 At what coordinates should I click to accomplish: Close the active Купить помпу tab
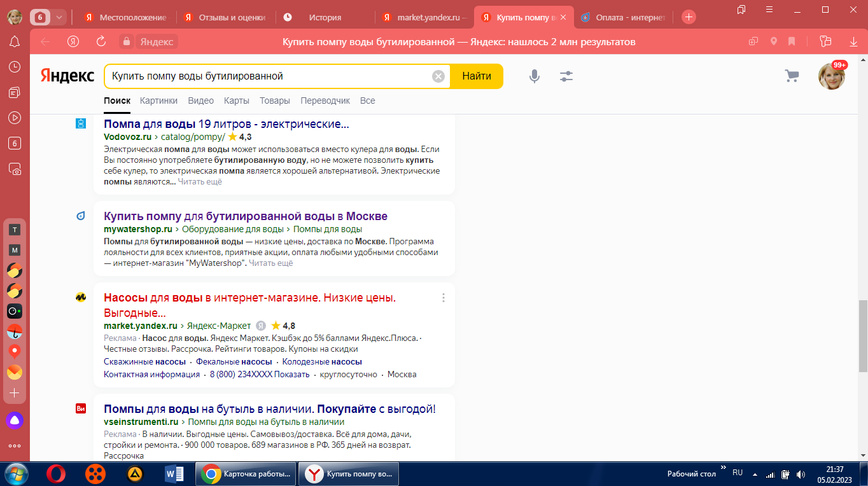(563, 17)
